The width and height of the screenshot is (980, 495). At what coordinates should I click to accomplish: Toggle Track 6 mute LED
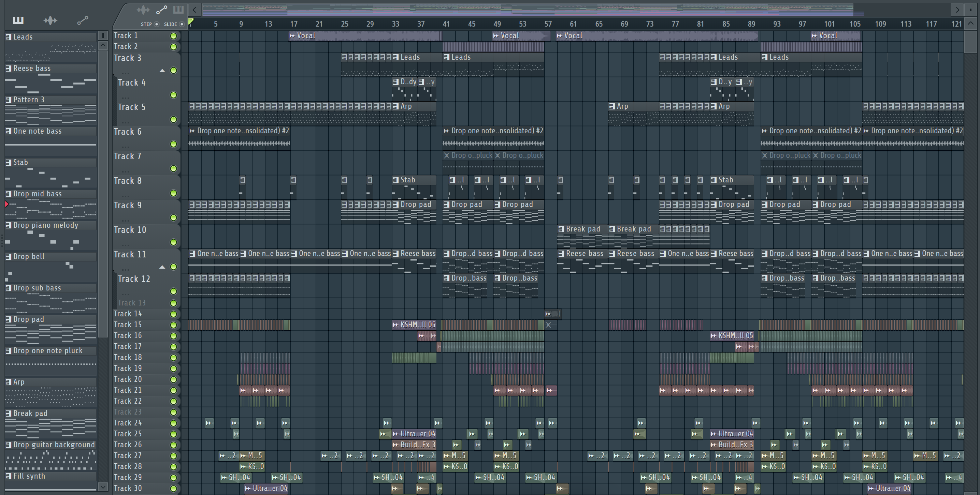click(173, 144)
